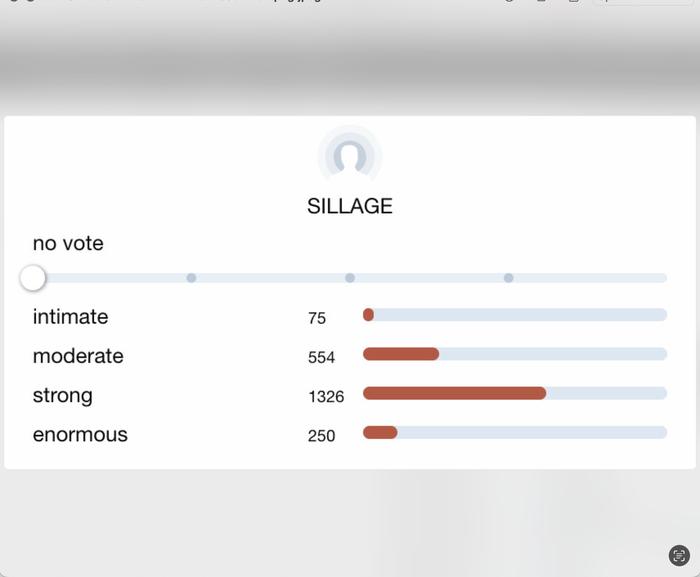Image resolution: width=700 pixels, height=577 pixels.
Task: Select the first dot on sillage slider
Action: point(191,278)
